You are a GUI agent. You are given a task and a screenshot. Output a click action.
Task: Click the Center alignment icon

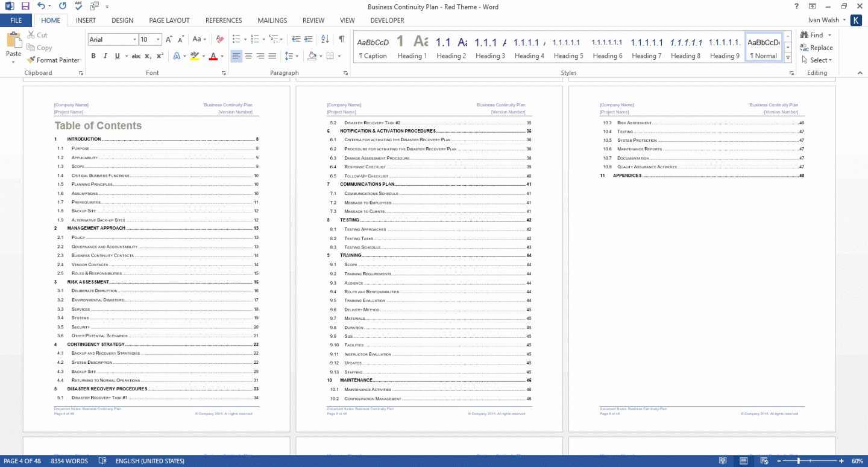(248, 56)
